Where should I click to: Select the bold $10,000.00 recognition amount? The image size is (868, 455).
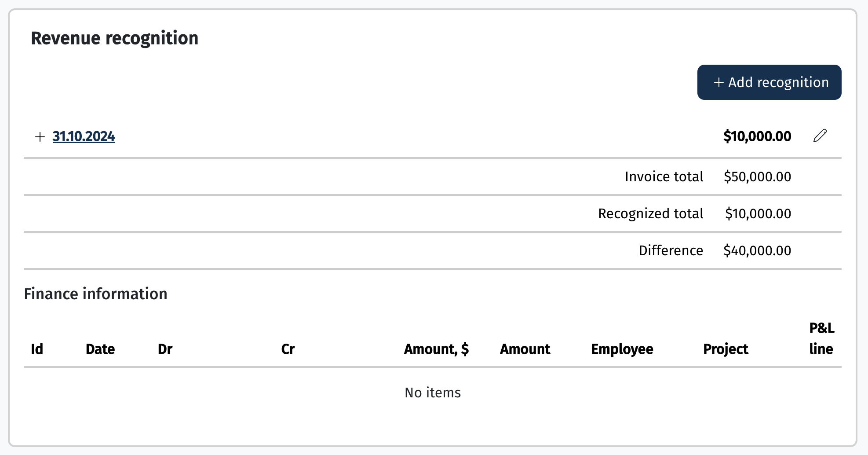coord(757,136)
